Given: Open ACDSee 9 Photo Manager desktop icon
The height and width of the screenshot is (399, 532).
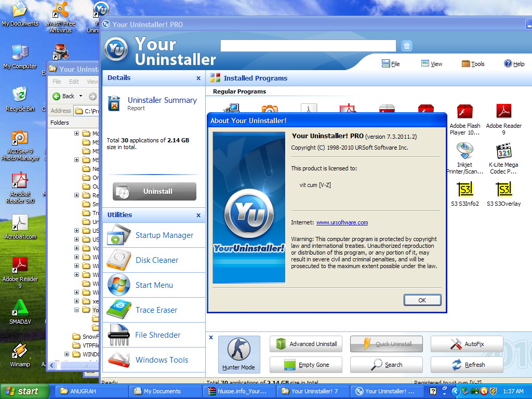Looking at the screenshot, I should tap(20, 145).
